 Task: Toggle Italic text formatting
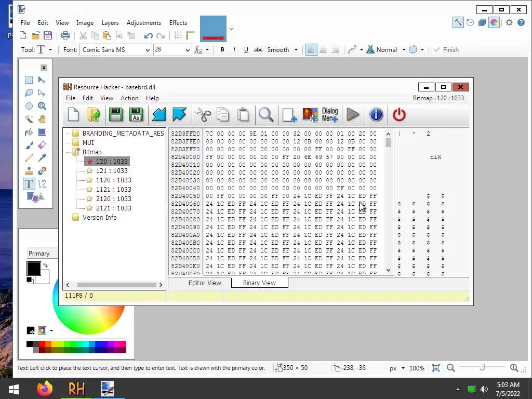(234, 49)
